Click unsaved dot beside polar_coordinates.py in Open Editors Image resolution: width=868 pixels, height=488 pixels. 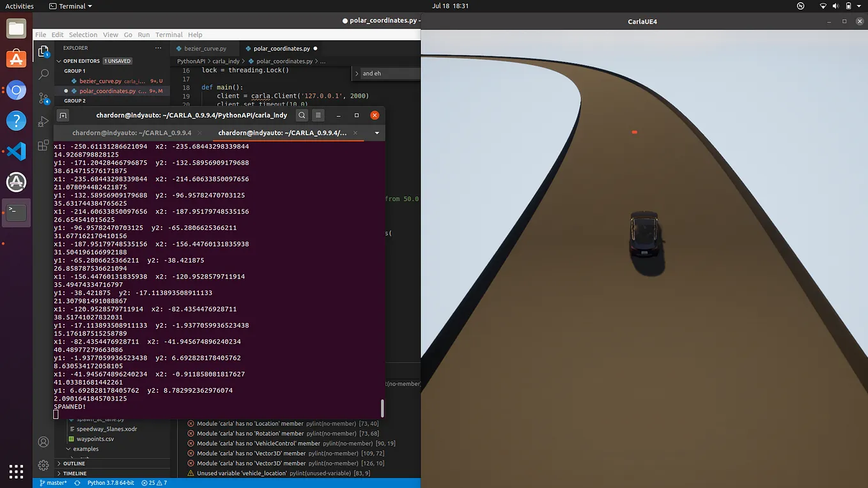pyautogui.click(x=66, y=91)
